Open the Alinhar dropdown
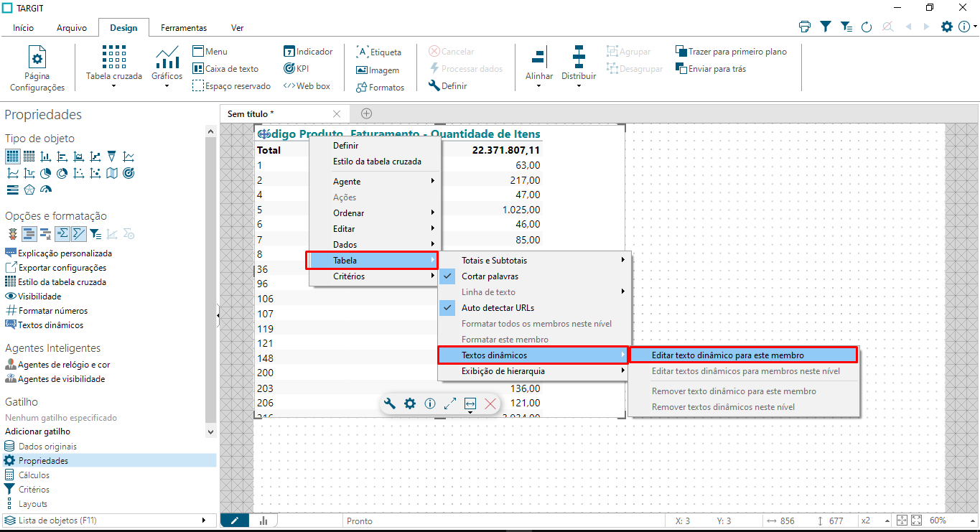Image resolution: width=980 pixels, height=532 pixels. tap(539, 87)
